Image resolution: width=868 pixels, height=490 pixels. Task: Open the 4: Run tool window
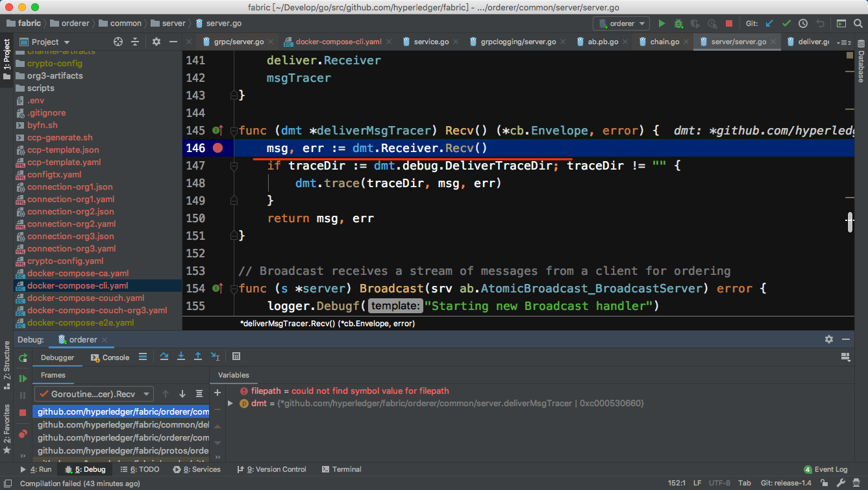point(36,469)
